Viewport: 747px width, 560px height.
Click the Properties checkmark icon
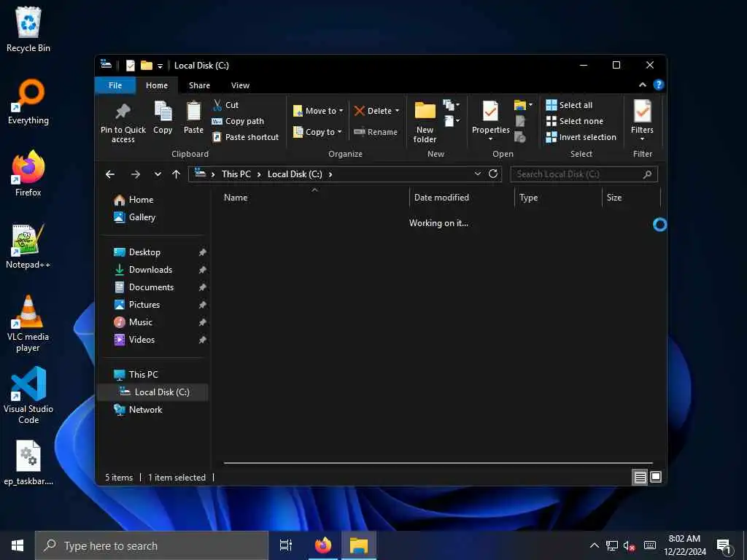[x=490, y=112]
